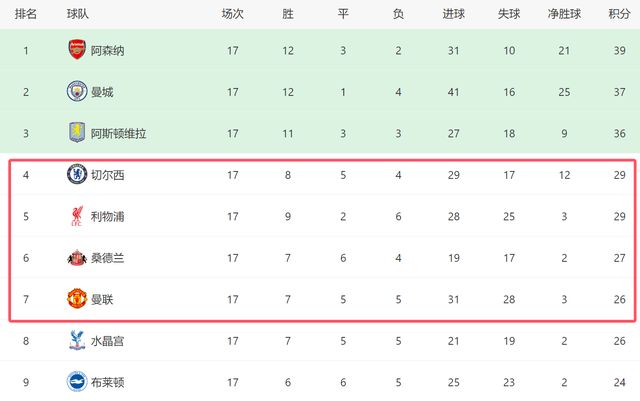The height and width of the screenshot is (401, 640).
Task: Click the 场次 column header
Action: 232,14
